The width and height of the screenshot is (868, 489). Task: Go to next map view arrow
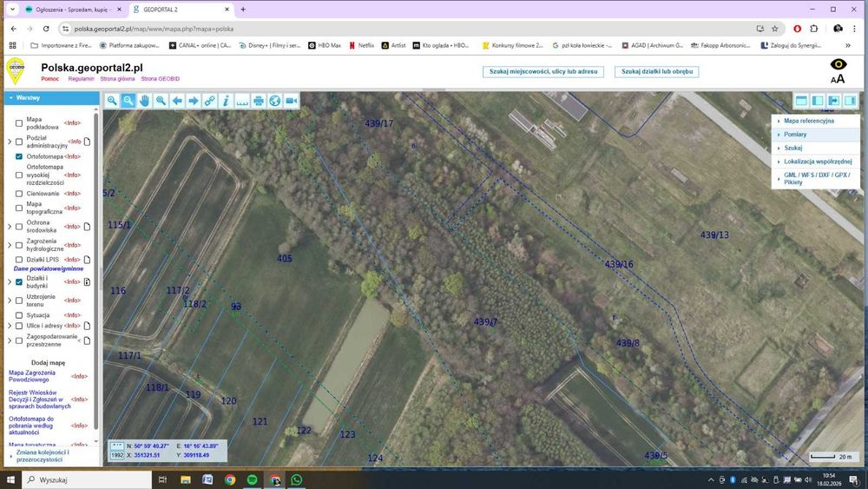pos(194,101)
